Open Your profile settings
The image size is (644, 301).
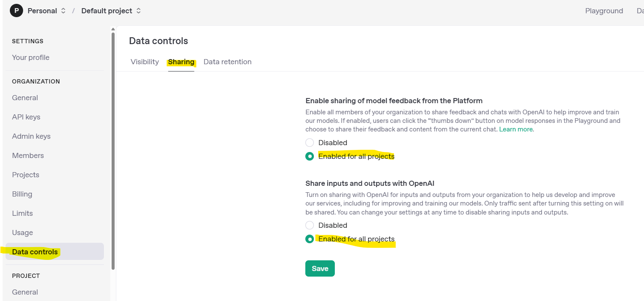pyautogui.click(x=31, y=57)
